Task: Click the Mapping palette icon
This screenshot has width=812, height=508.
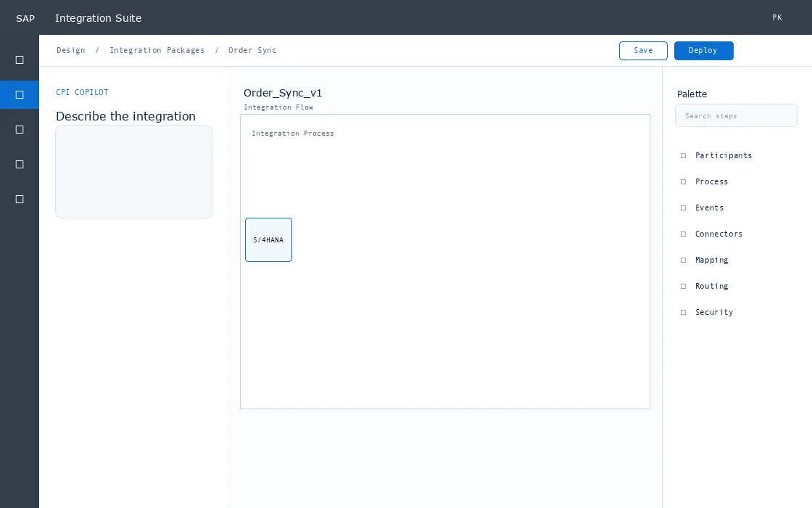Action: coord(683,261)
